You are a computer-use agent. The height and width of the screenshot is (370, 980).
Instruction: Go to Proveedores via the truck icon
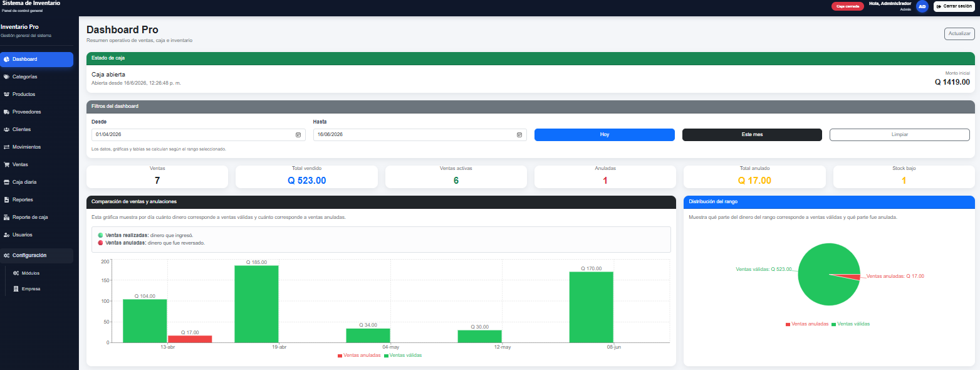click(6, 112)
